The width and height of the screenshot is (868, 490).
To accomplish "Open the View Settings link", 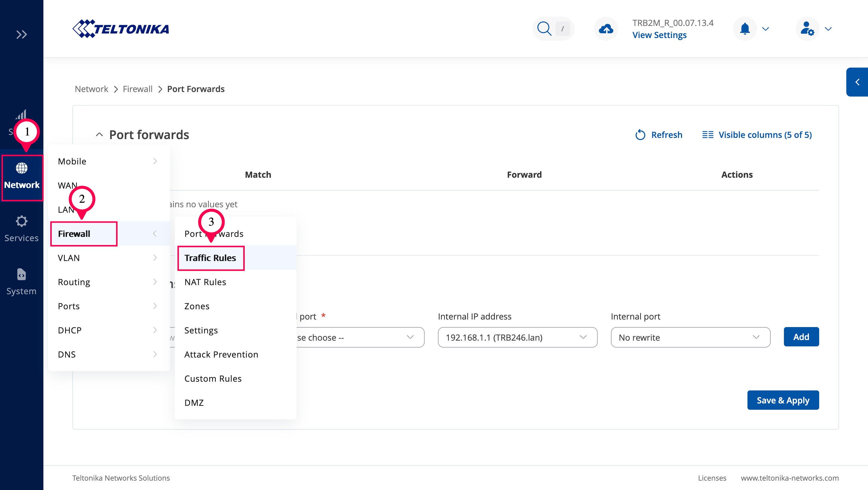I will click(659, 35).
